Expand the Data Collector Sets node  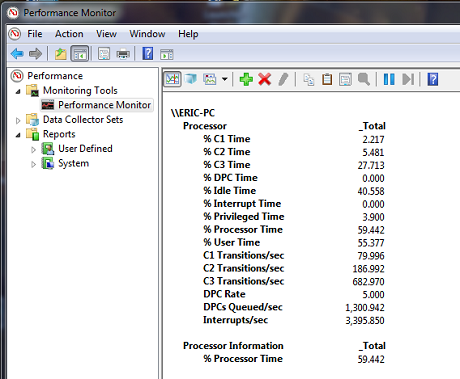18,120
